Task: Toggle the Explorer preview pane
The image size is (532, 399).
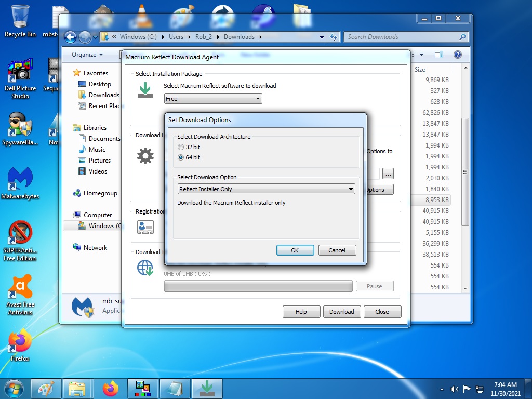Action: [439, 55]
